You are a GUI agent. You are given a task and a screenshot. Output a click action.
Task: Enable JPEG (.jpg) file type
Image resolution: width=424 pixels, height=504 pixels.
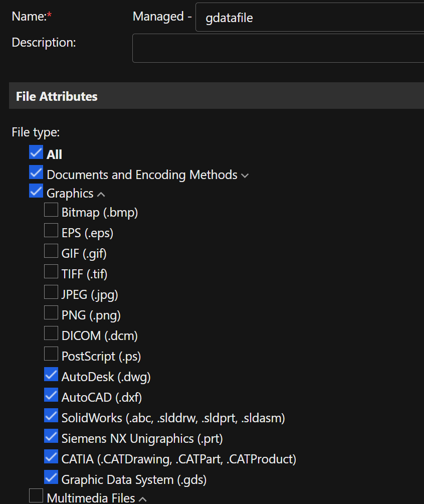coord(51,292)
